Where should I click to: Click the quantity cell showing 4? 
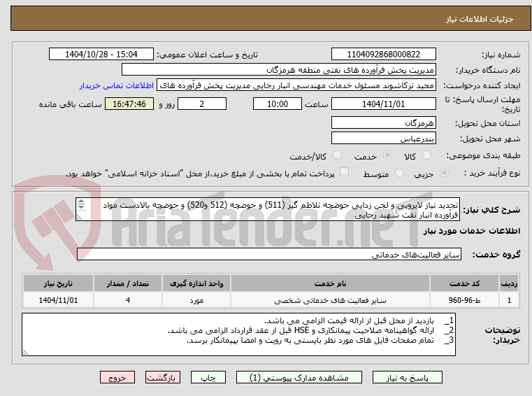coord(128,300)
